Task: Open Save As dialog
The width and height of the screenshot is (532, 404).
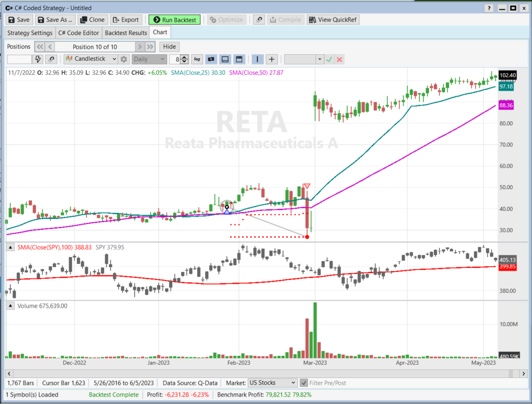Action: (55, 20)
